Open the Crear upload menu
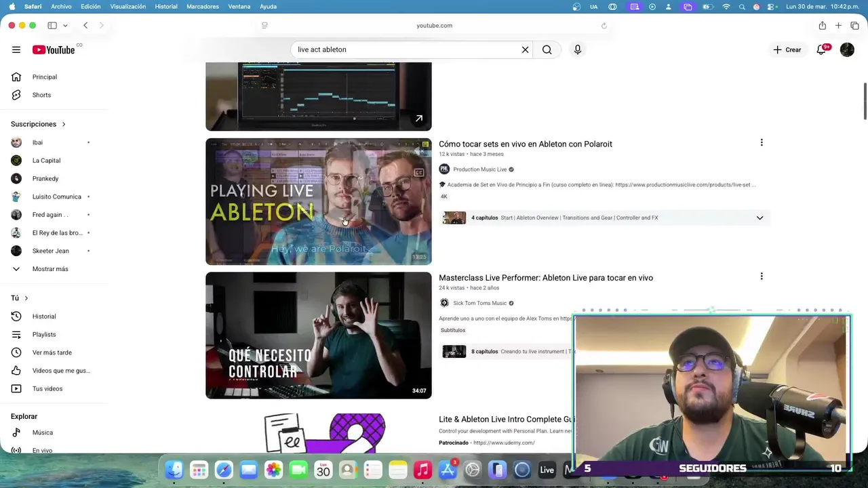 pos(787,49)
